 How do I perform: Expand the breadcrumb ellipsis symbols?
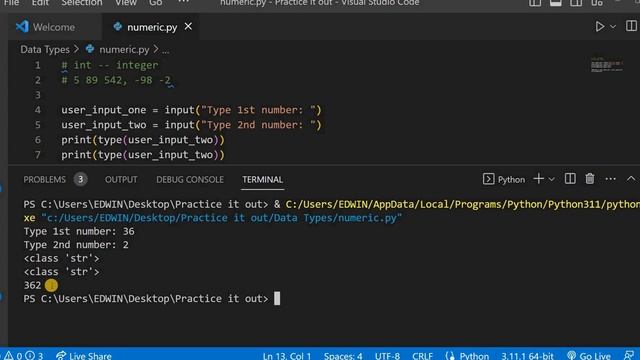click(165, 51)
